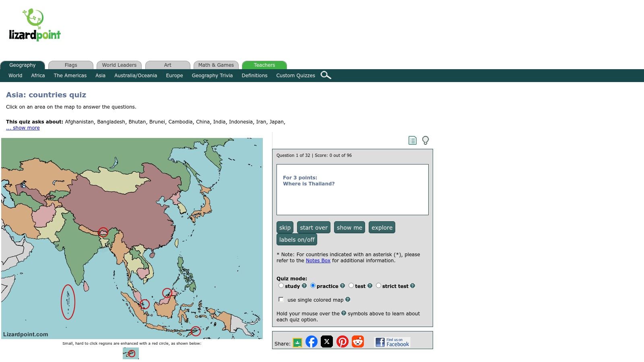Image resolution: width=644 pixels, height=362 pixels.
Task: Share quiz via X icon
Action: coord(326,341)
